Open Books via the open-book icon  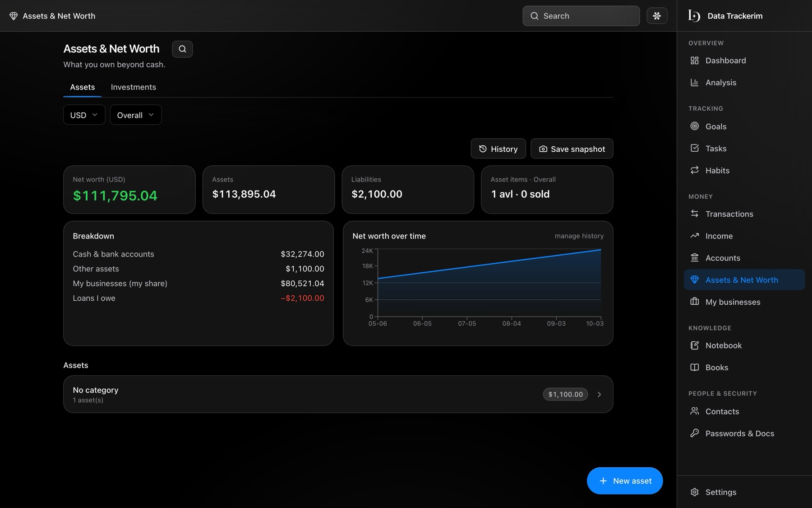click(695, 368)
